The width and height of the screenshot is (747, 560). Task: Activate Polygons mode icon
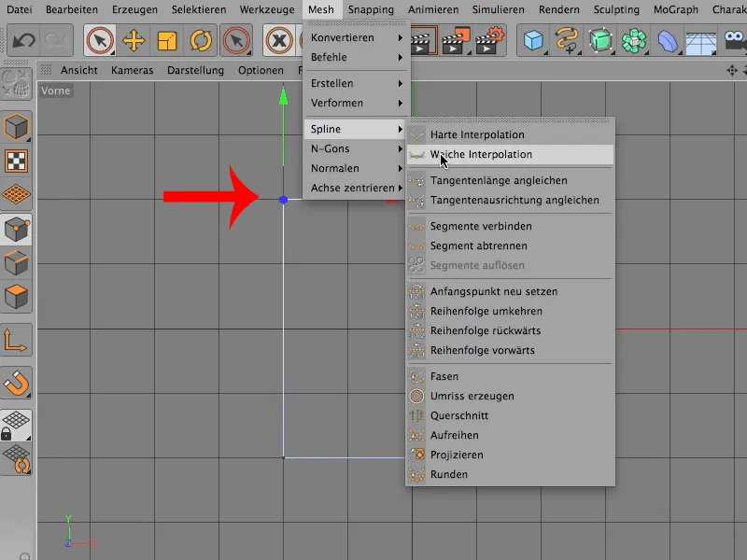coord(16,297)
